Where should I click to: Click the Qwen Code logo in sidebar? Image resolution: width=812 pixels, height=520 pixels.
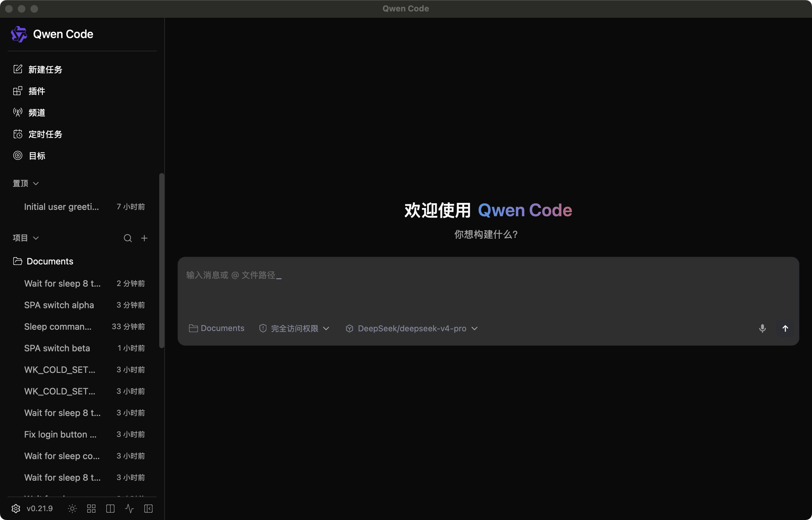coord(19,34)
